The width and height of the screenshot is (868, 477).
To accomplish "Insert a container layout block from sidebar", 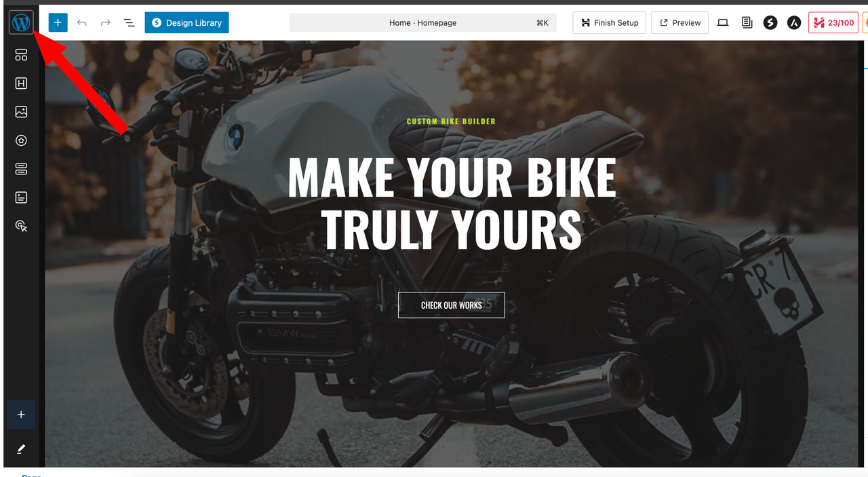I will coord(21,55).
